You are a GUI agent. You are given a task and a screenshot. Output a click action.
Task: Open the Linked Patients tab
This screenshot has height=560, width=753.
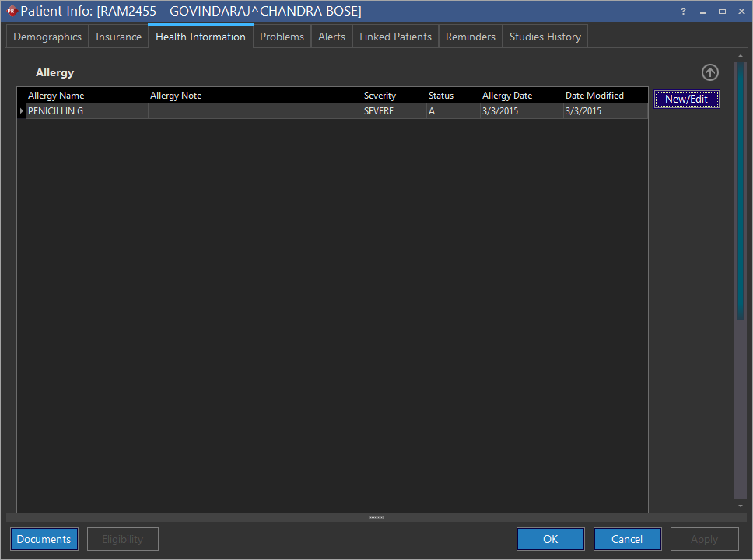pos(395,37)
